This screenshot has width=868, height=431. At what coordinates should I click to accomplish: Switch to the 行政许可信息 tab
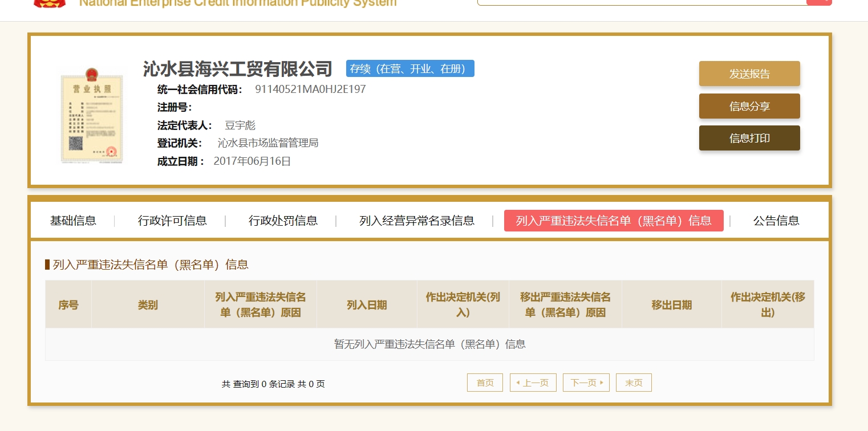172,221
